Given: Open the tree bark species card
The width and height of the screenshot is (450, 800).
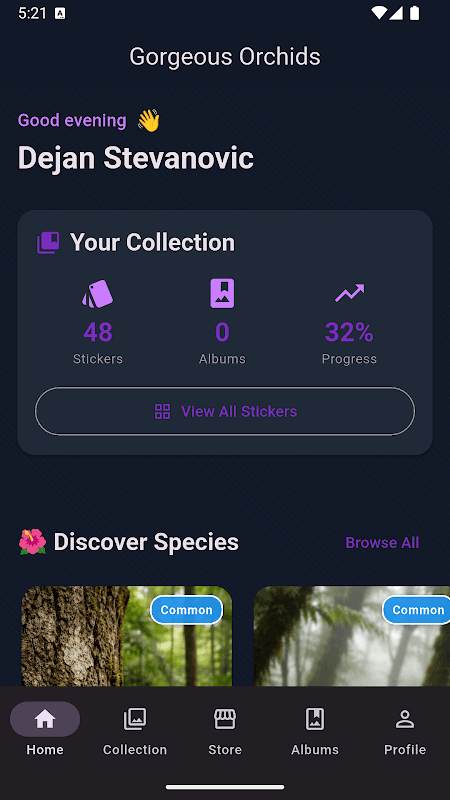Looking at the screenshot, I should point(127,636).
